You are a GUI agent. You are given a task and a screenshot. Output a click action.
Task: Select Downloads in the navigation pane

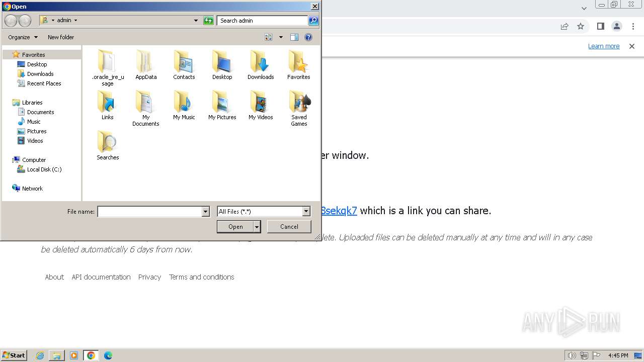click(x=40, y=74)
